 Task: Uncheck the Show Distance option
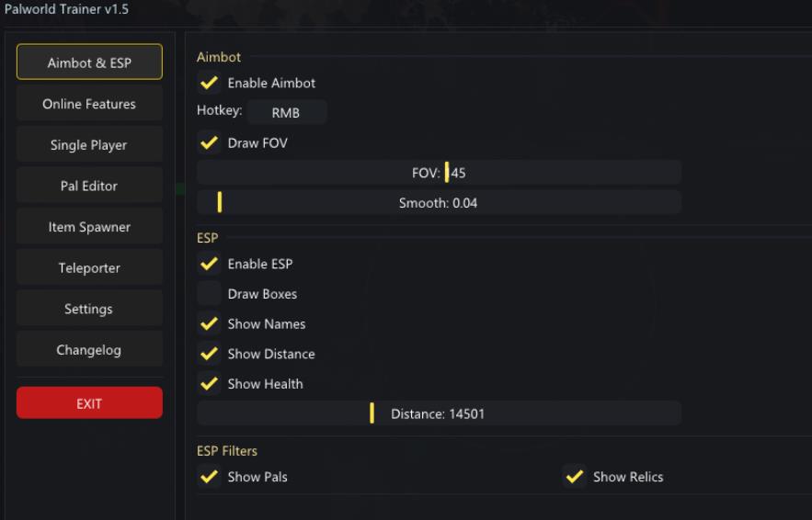[x=210, y=354]
